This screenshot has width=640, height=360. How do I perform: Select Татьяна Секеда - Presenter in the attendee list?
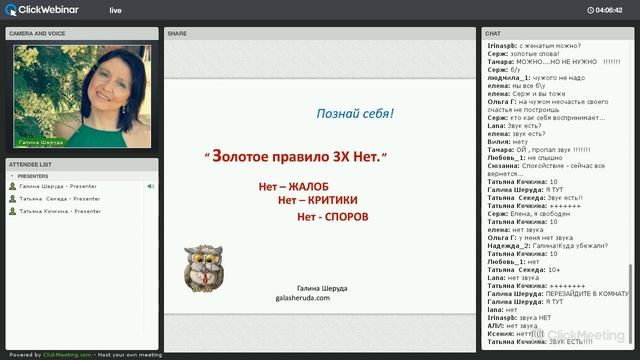point(60,199)
